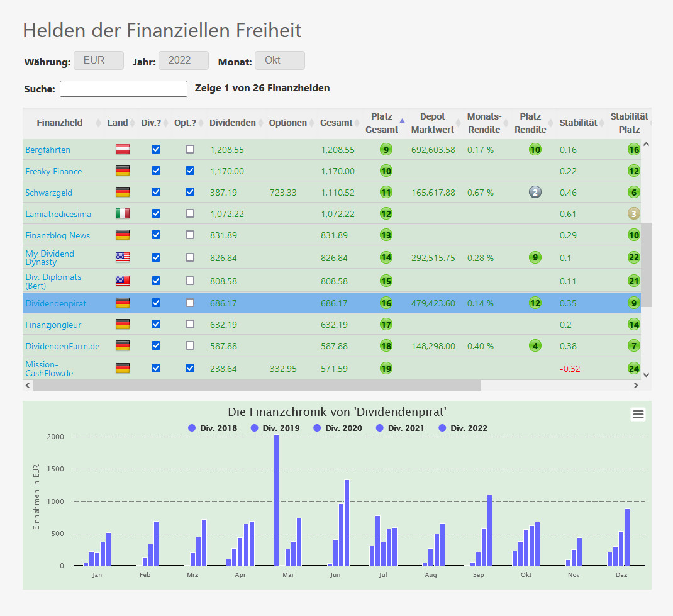Click green rank 16 badge for Dividendenpirat
This screenshot has height=616, width=673.
[x=386, y=303]
